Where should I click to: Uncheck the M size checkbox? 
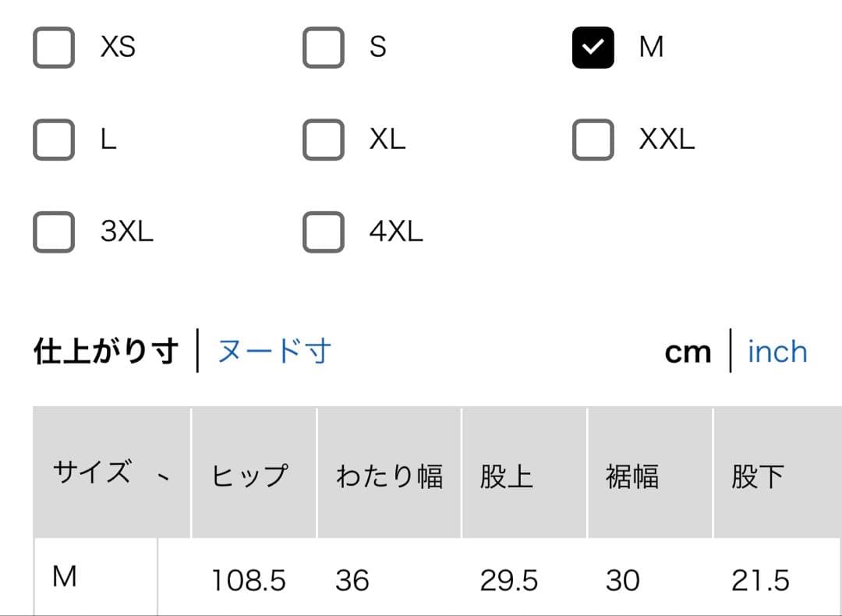593,48
